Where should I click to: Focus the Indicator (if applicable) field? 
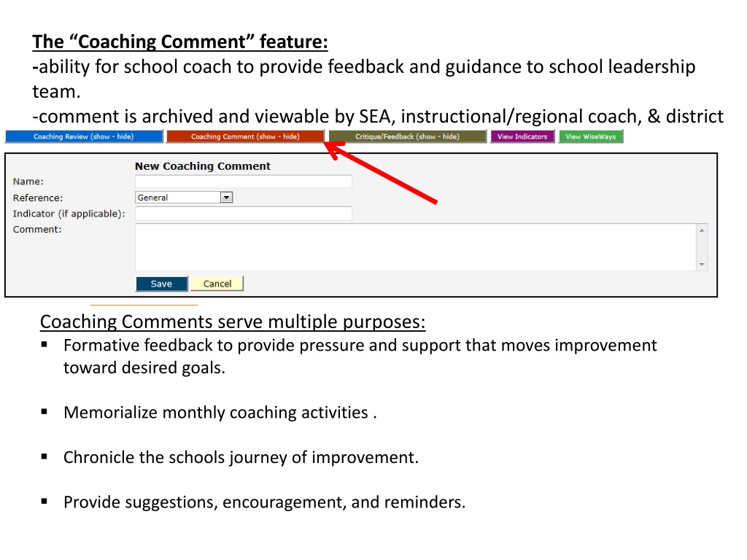244,214
